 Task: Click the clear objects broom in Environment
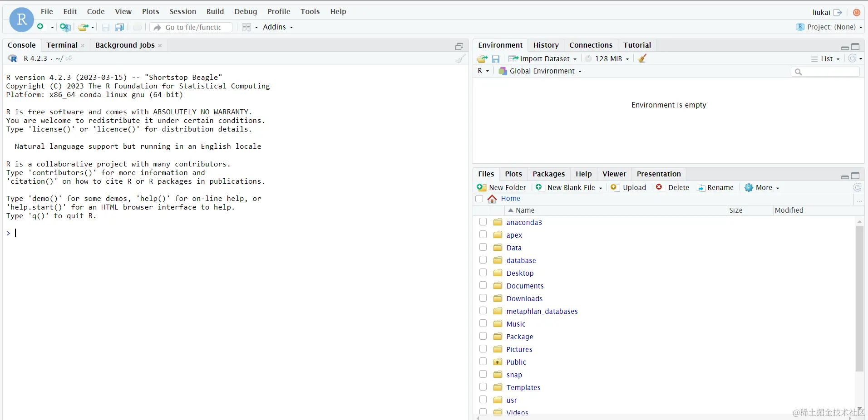coord(642,59)
